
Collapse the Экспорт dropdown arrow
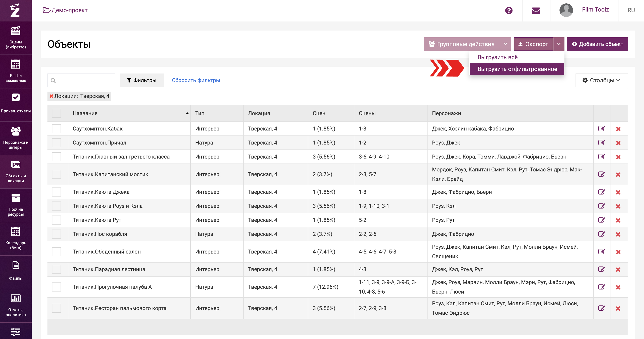tap(559, 44)
